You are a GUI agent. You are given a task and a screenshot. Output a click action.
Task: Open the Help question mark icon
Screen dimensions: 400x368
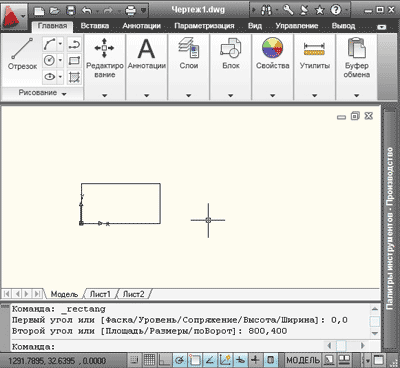pyautogui.click(x=336, y=10)
